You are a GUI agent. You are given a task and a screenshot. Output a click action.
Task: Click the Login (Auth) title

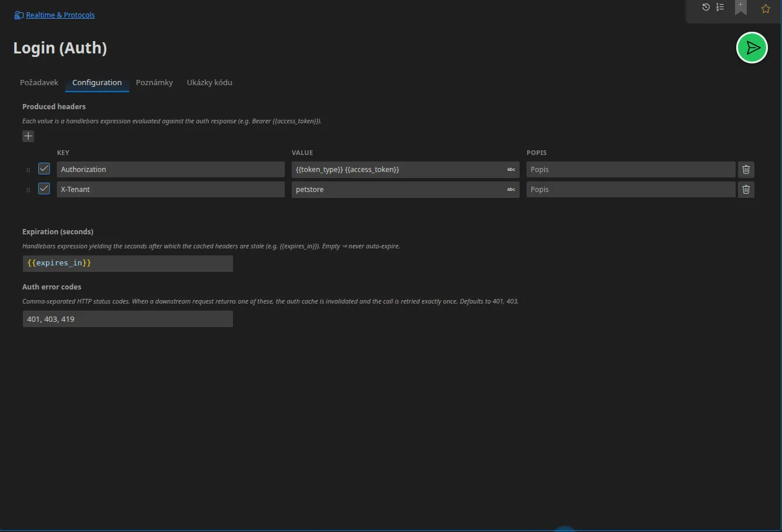(60, 48)
